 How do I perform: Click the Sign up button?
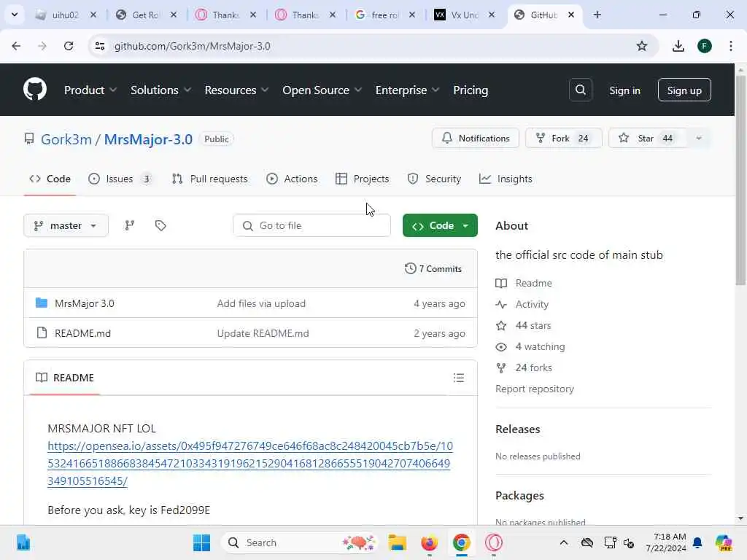[684, 90]
